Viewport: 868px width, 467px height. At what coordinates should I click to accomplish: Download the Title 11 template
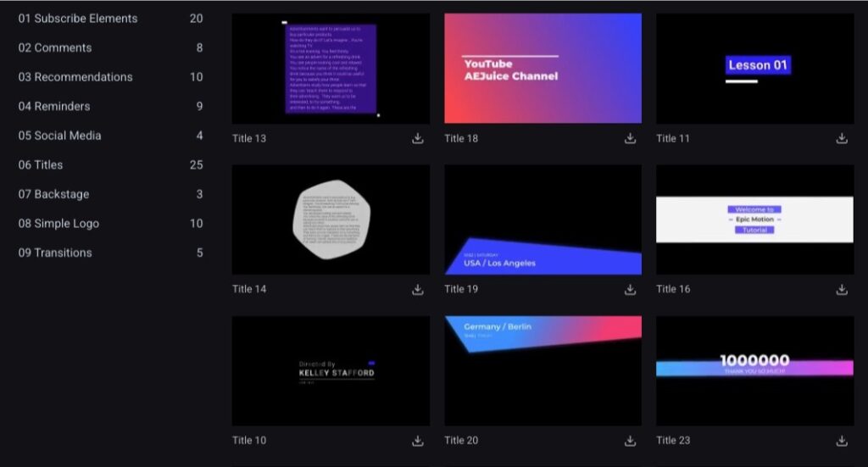(x=842, y=138)
